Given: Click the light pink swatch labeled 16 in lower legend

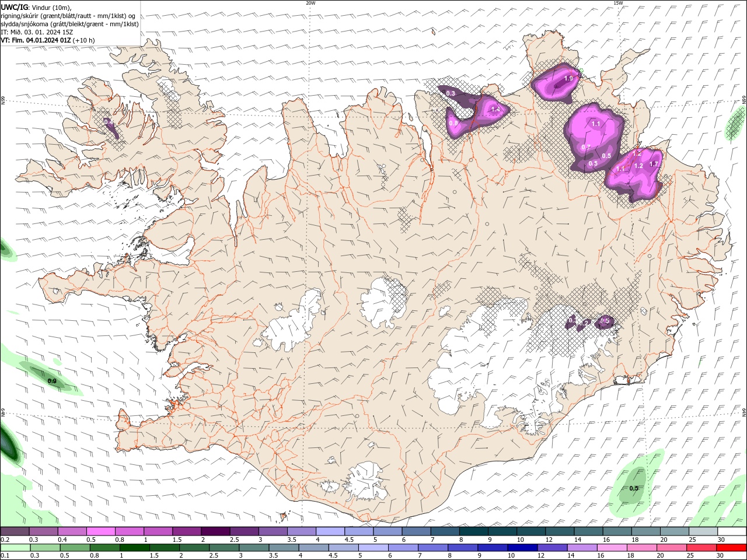Looking at the screenshot, I should pyautogui.click(x=611, y=548).
